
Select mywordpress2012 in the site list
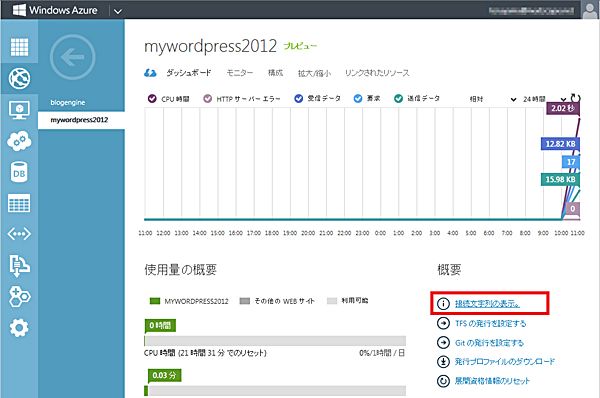coord(81,120)
